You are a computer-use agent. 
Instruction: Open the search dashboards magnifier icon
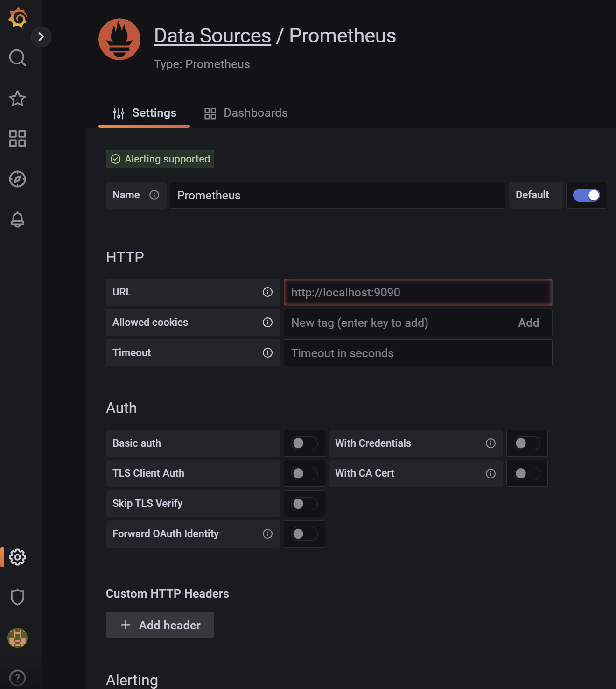(x=18, y=58)
